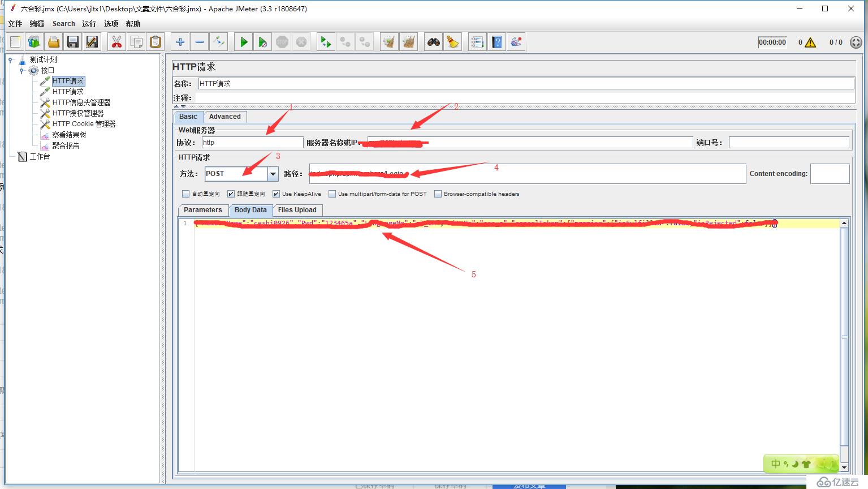Select the 工作台 node
The height and width of the screenshot is (489, 868).
click(x=40, y=156)
